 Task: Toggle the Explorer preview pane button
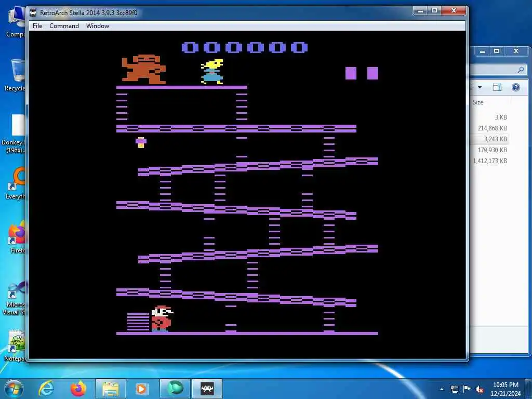click(497, 87)
